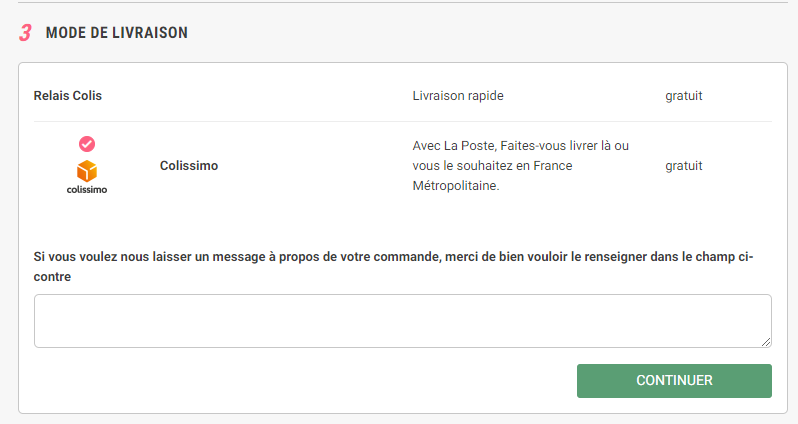Grab the text area resize handle
The width and height of the screenshot is (798, 424).
(766, 342)
